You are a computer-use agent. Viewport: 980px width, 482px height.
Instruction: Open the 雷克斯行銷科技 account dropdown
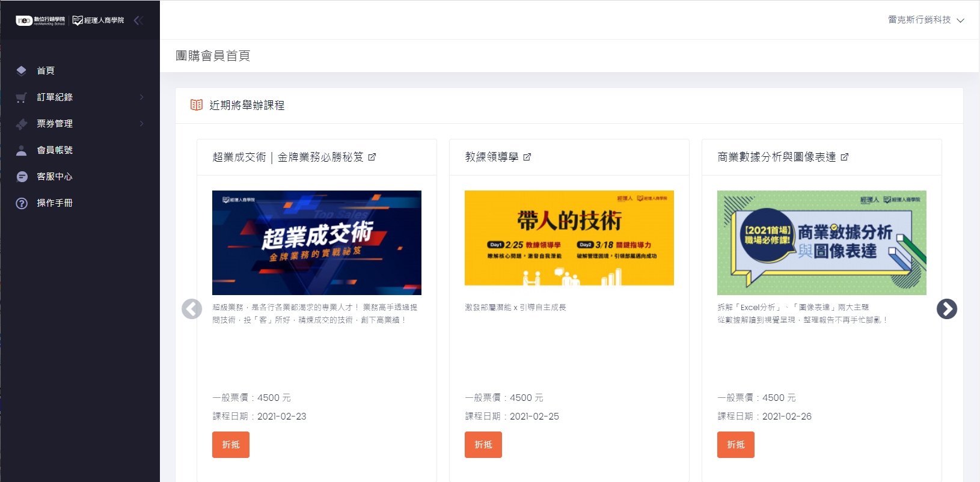pos(926,20)
